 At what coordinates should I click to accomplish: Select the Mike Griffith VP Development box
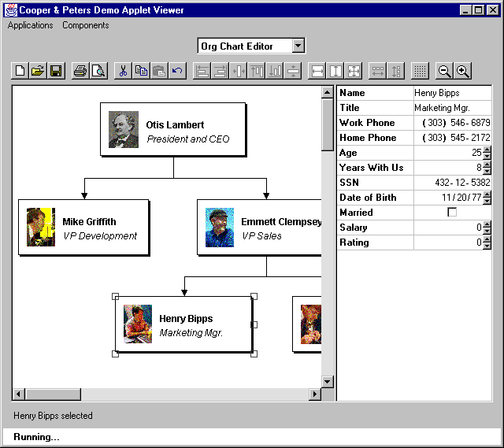(83, 228)
